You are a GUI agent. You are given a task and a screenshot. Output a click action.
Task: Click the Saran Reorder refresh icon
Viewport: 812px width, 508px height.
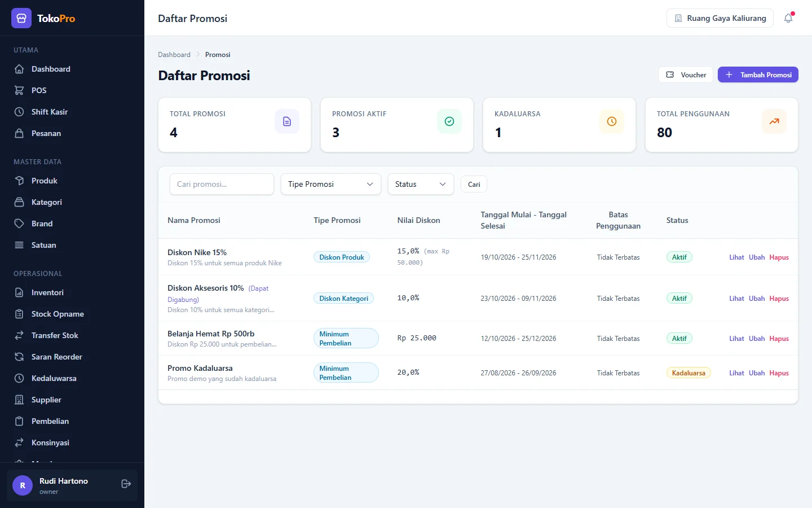click(19, 357)
